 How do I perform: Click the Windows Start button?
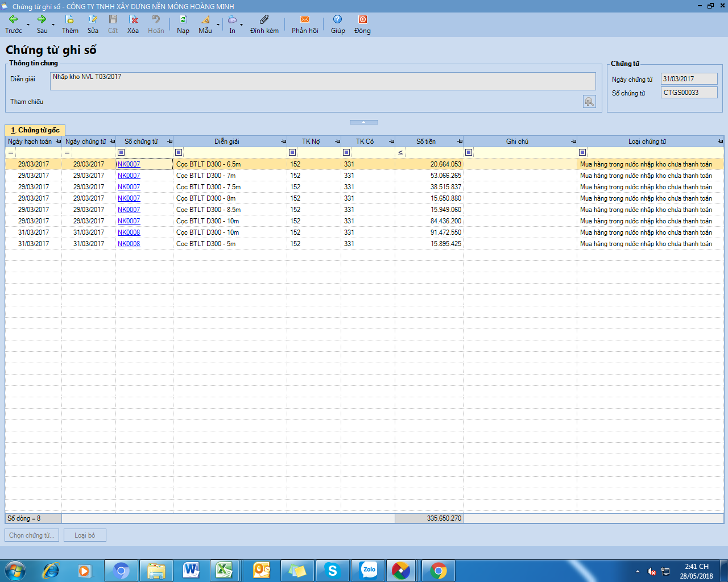pyautogui.click(x=15, y=570)
